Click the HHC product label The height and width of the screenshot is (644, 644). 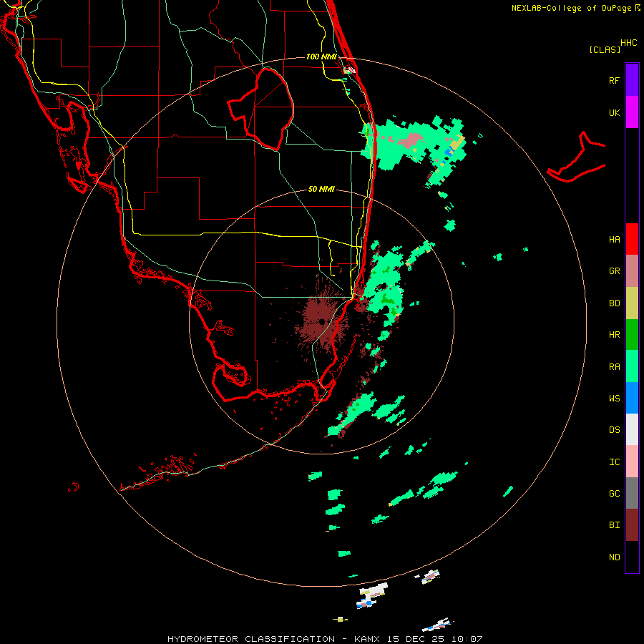(629, 43)
